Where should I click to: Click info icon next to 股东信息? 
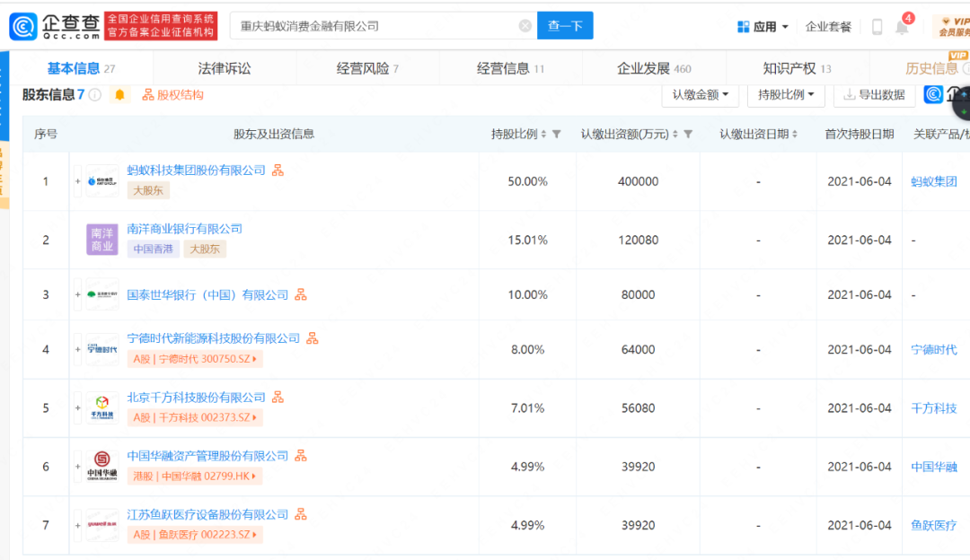[x=94, y=94]
